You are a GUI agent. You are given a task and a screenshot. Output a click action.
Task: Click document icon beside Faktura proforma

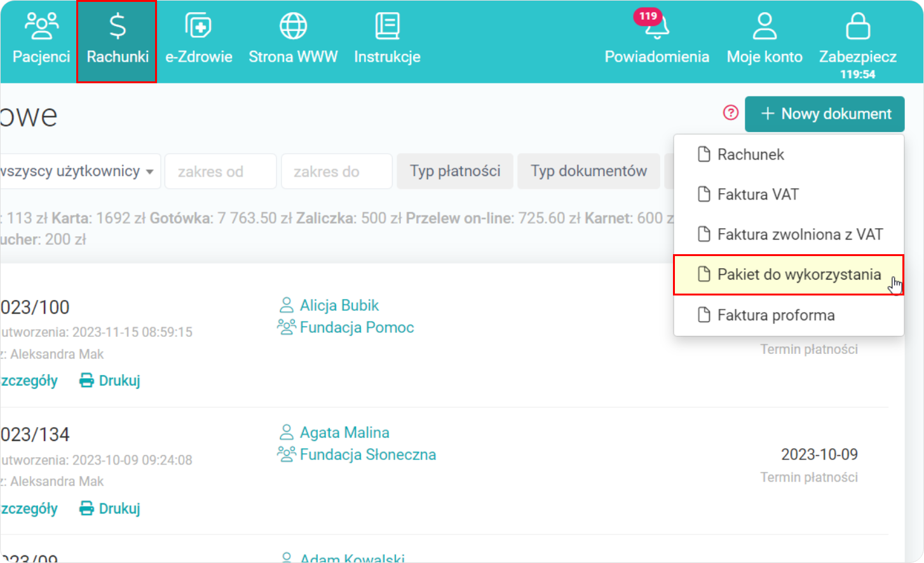[703, 315]
